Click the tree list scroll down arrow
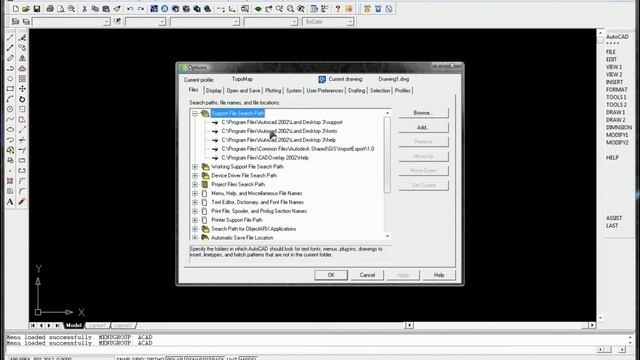 tap(387, 236)
